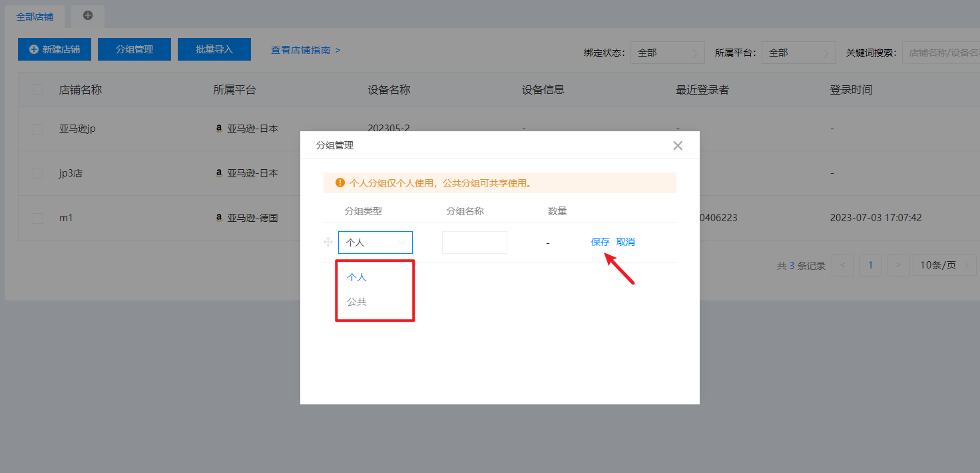This screenshot has height=473, width=980.
Task: Click the drag handle icon beside 个人 dropdown
Action: [x=328, y=242]
